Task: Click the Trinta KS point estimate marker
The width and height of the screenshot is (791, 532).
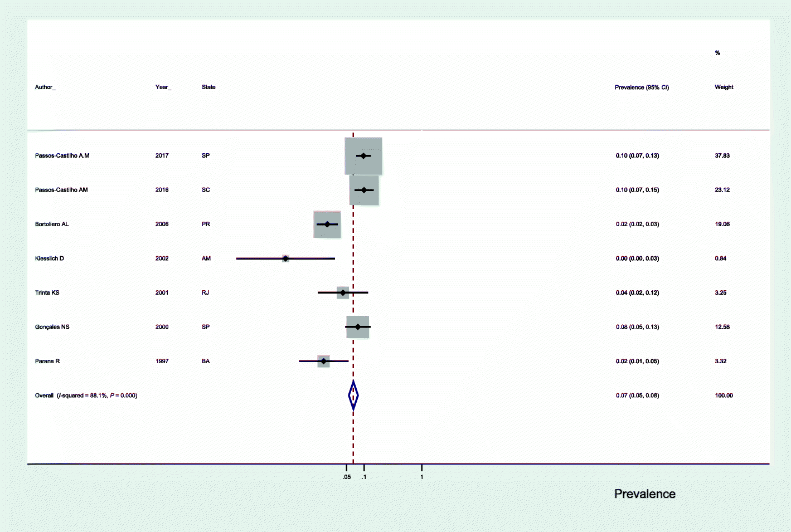Action: point(343,293)
